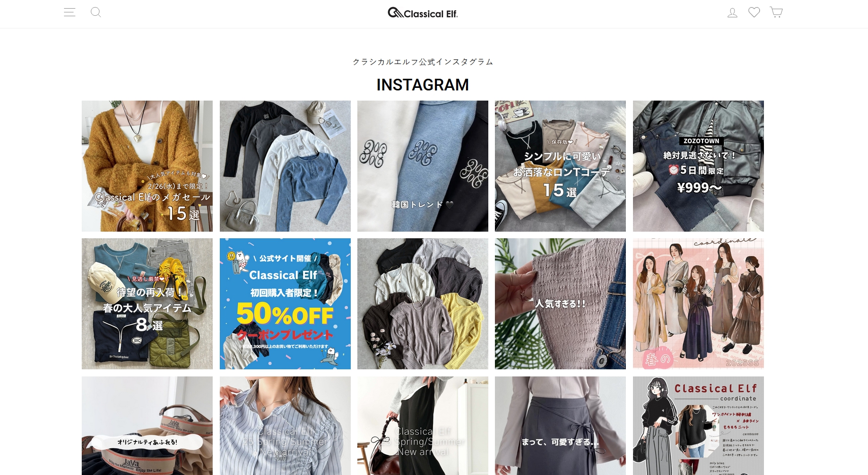
Task: Open the お洒落なロンTコーデ 15選 post
Action: pos(560,166)
